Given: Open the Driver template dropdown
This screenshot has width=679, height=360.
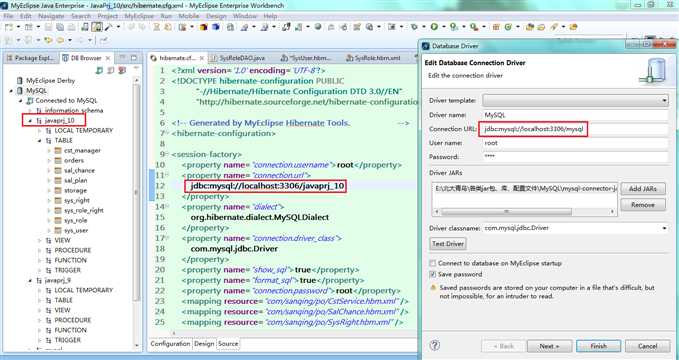Looking at the screenshot, I should coord(664,101).
